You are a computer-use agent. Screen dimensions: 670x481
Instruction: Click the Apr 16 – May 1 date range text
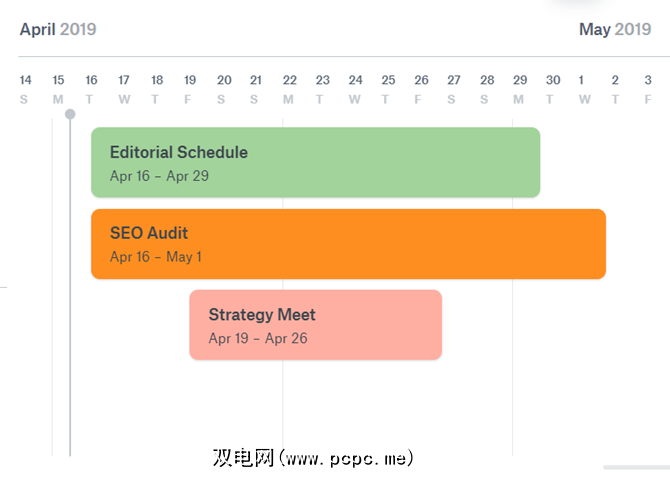click(x=156, y=257)
